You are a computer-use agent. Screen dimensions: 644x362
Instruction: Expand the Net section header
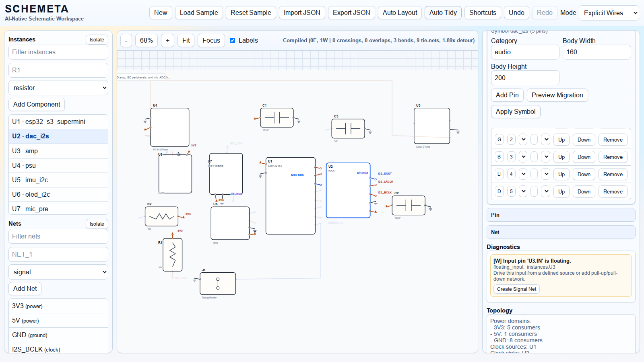561,232
